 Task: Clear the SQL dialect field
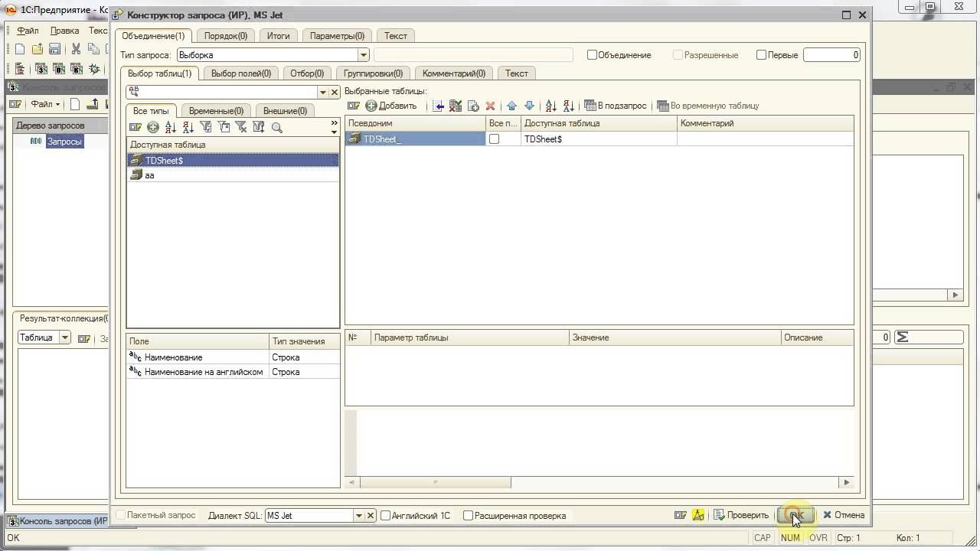(x=371, y=516)
